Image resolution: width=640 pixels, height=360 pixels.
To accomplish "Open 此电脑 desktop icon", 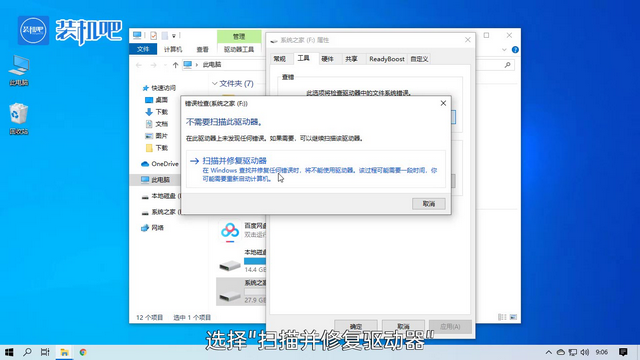I will [19, 70].
